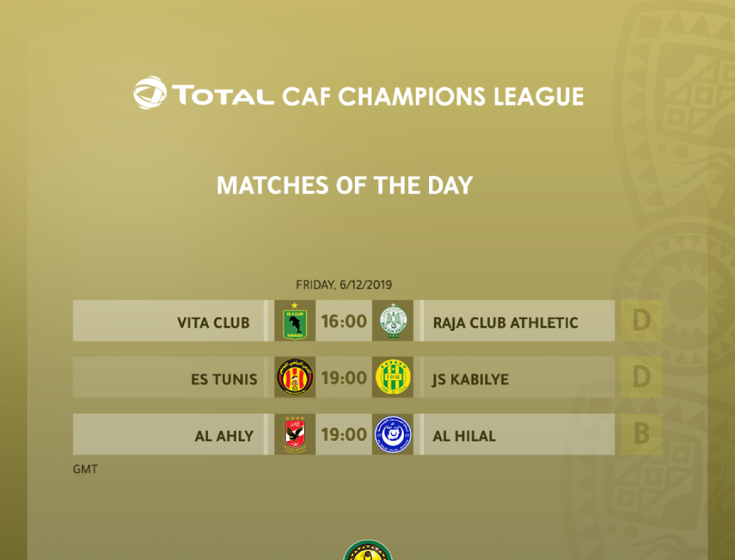Click the 16:00 kickoff time
Screen dimensions: 735x560
click(344, 321)
